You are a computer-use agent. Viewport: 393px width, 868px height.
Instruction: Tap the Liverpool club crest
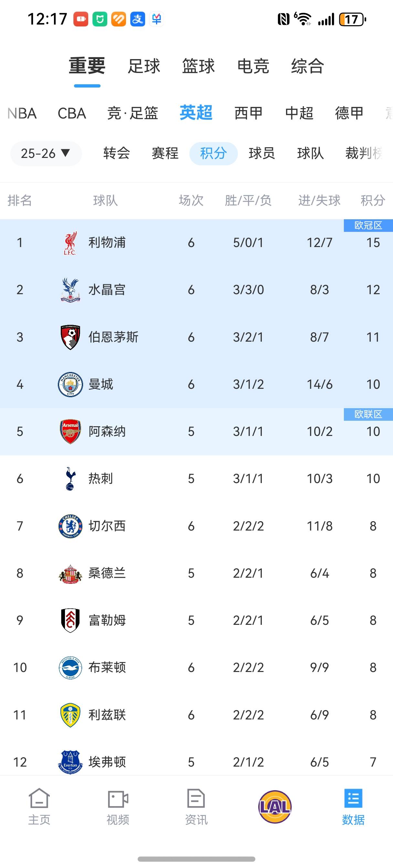coord(70,243)
